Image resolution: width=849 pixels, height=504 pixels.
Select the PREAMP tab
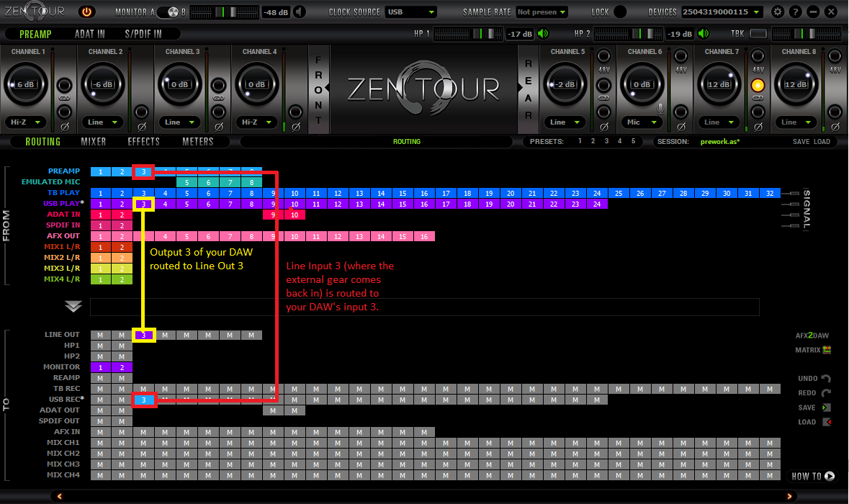[x=35, y=34]
